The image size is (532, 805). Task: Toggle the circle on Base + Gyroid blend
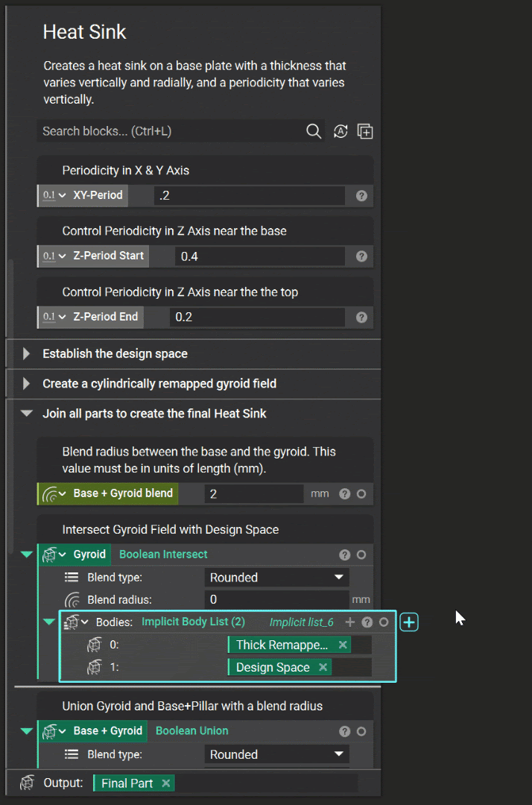tap(361, 494)
